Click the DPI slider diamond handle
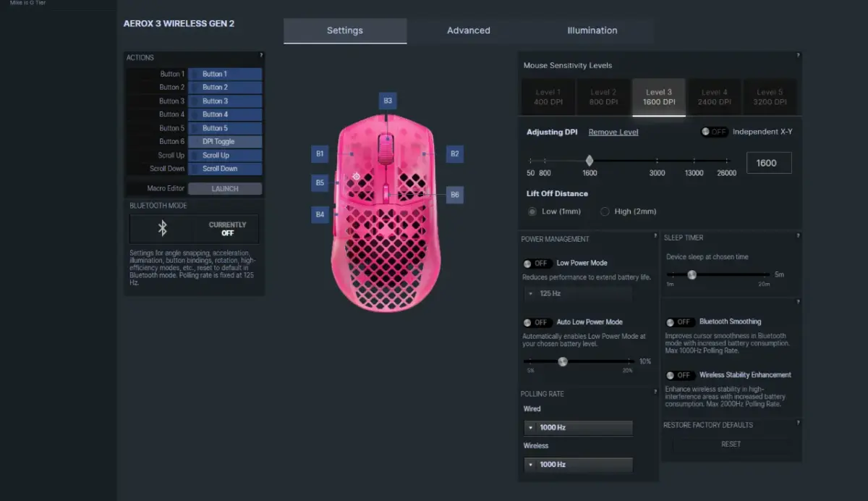The image size is (868, 501). [x=590, y=161]
